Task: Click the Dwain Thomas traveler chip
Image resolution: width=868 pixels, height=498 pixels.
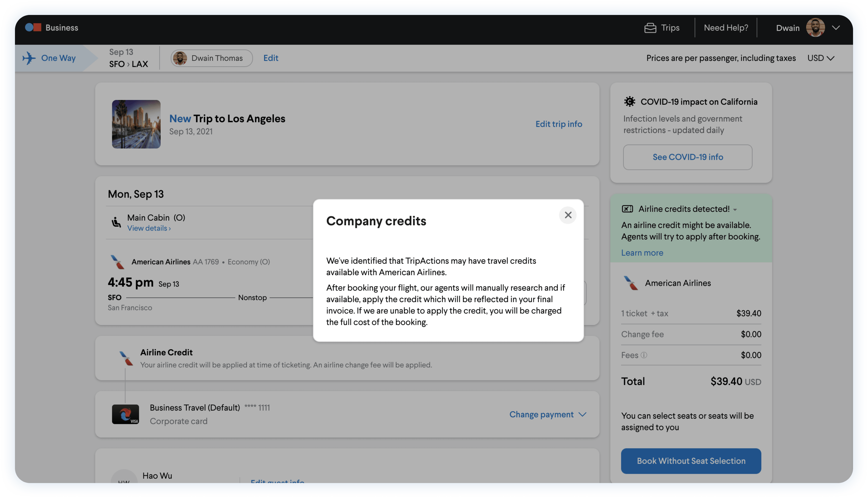Action: tap(212, 58)
